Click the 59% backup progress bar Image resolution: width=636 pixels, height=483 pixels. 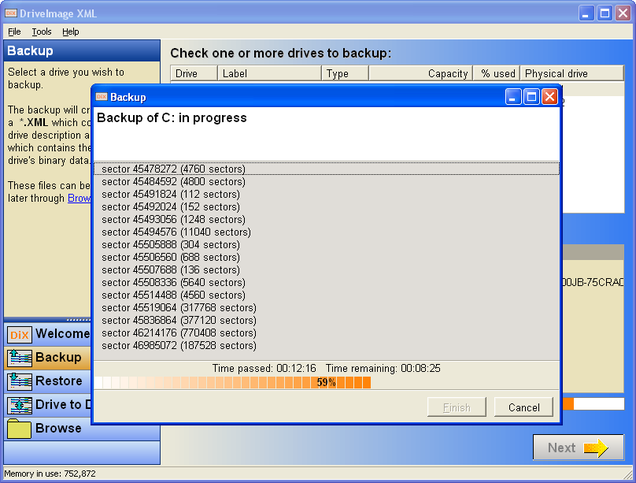327,382
